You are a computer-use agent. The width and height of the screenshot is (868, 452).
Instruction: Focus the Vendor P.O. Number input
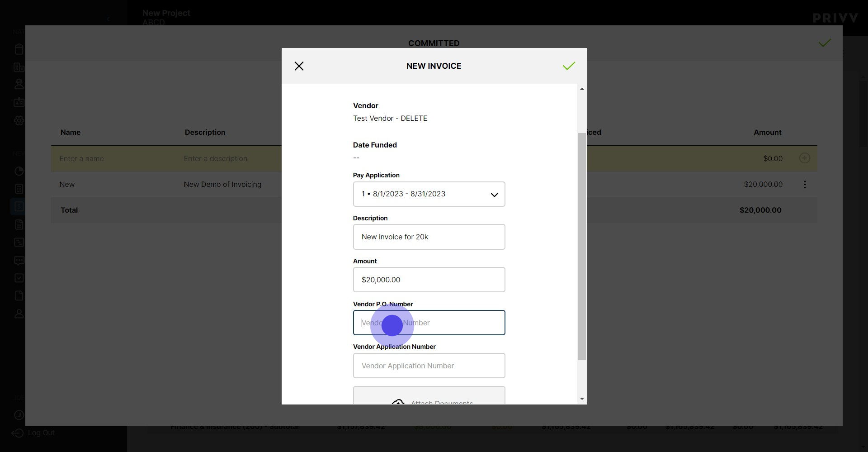pos(429,323)
